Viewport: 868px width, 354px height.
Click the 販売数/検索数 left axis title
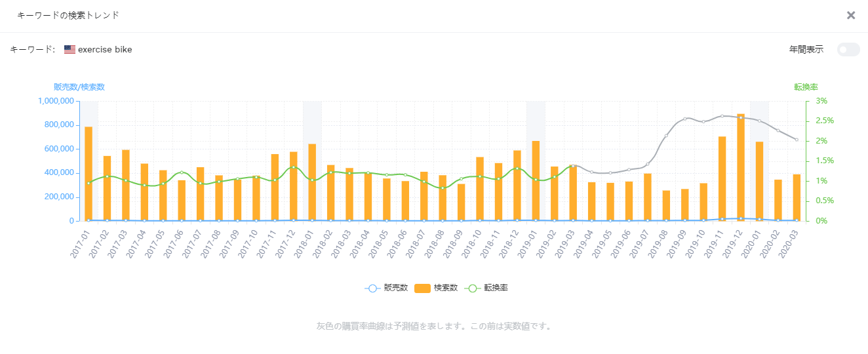pyautogui.click(x=79, y=87)
